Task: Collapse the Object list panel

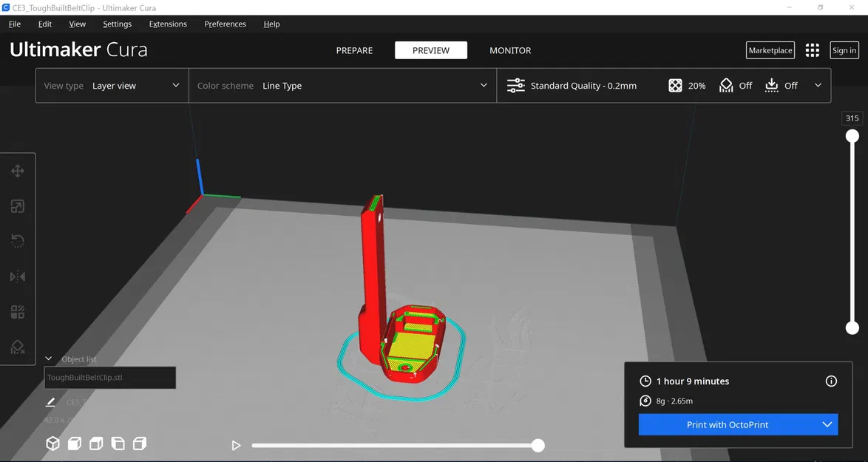Action: 49,359
